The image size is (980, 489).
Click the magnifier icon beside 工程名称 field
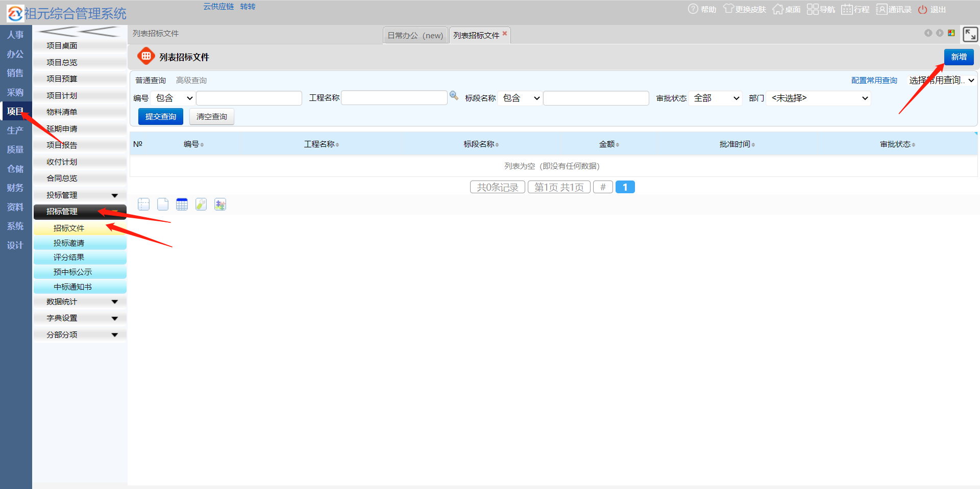point(454,95)
